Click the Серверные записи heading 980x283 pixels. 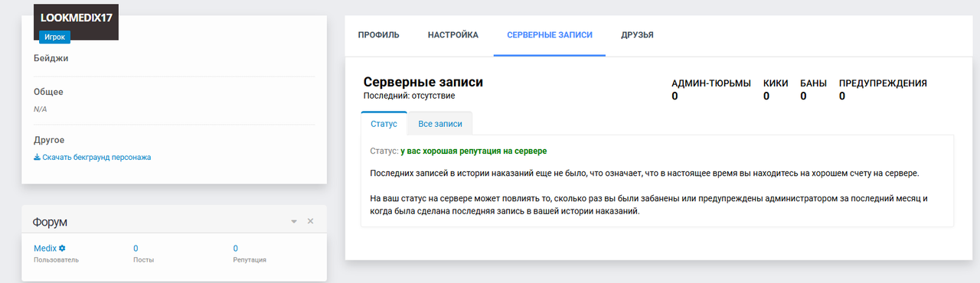[x=423, y=82]
